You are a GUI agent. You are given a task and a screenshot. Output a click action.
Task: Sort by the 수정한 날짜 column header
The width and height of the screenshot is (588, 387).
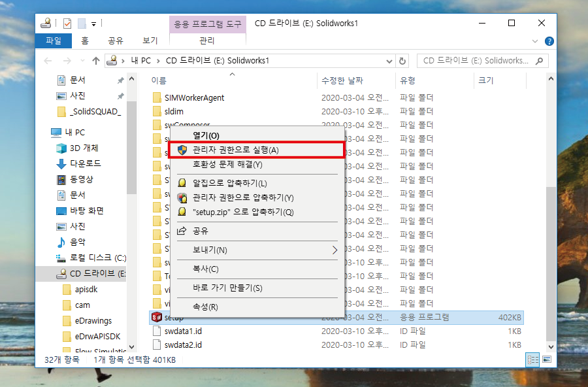point(342,80)
